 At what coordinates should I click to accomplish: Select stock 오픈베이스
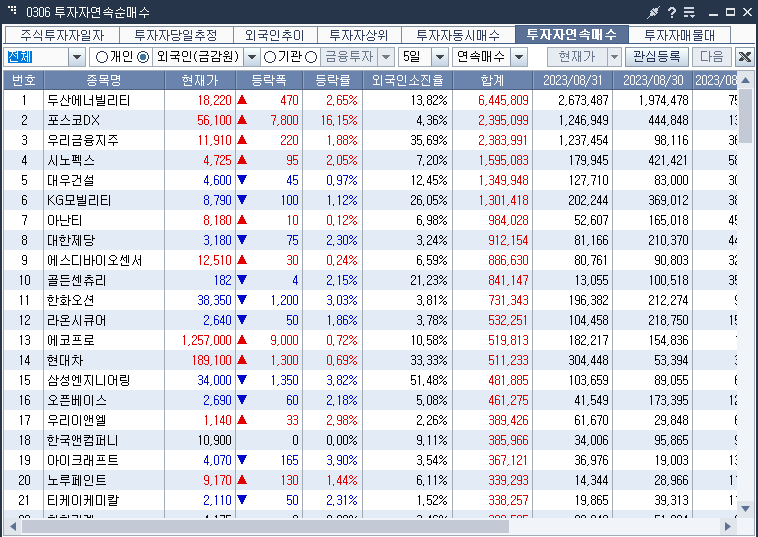(x=76, y=401)
